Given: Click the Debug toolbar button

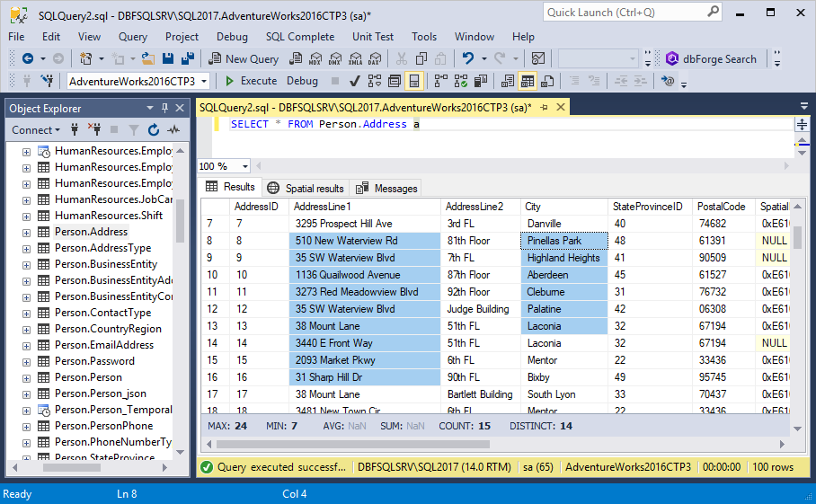Looking at the screenshot, I should (302, 81).
